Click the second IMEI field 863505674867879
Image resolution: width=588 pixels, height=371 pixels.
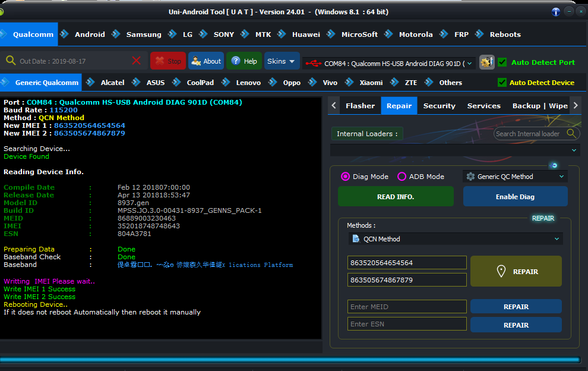[x=407, y=280]
